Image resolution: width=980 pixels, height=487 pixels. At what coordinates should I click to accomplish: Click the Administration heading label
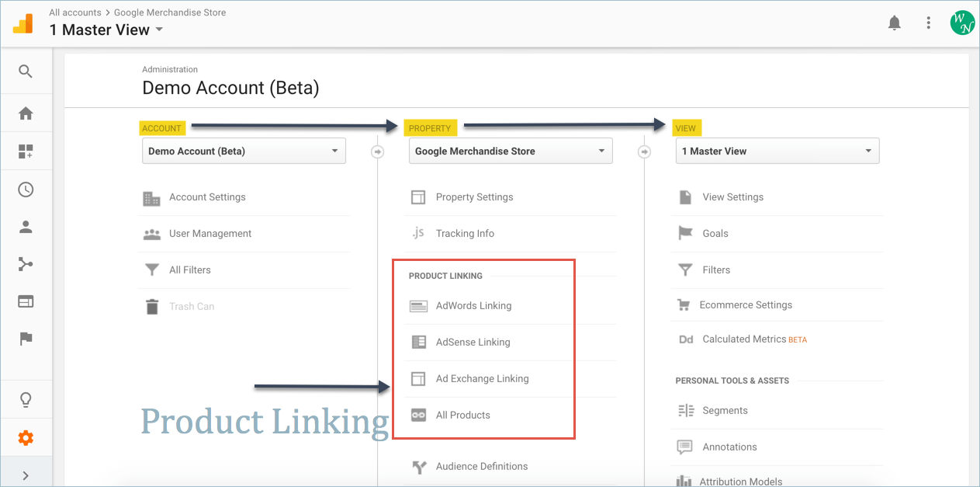pos(170,70)
